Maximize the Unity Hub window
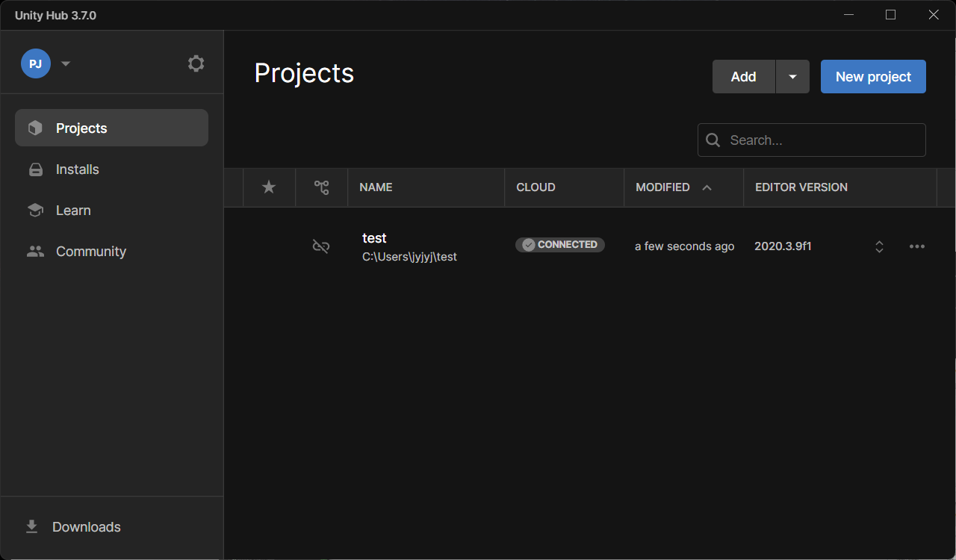 point(890,15)
